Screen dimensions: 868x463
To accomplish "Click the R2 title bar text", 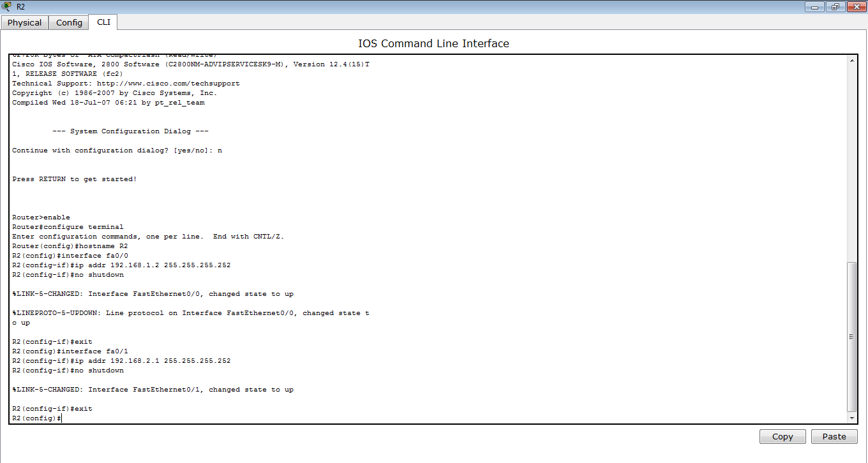I will pos(20,6).
